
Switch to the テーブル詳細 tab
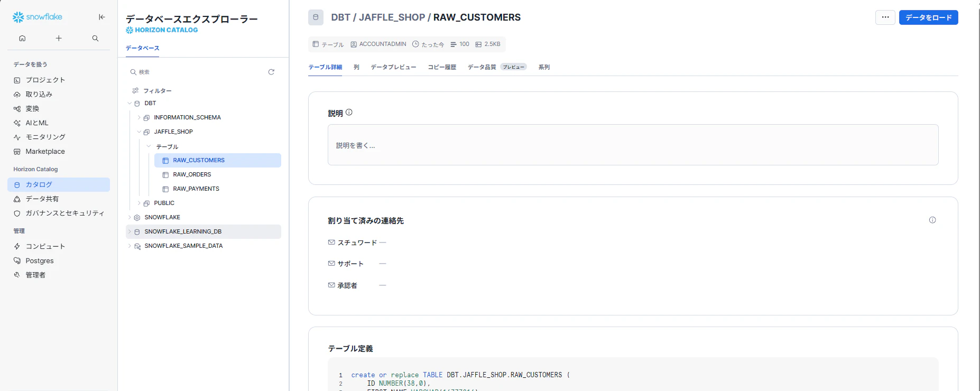tap(325, 67)
